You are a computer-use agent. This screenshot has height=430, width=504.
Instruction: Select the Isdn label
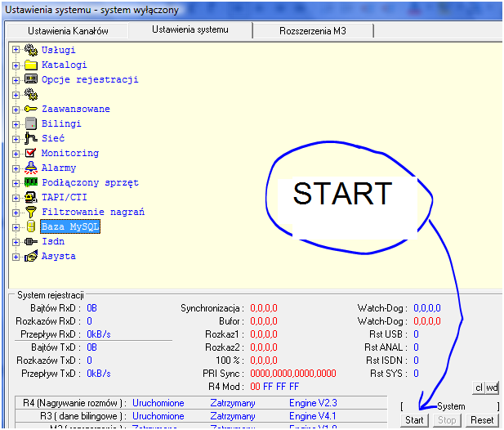(53, 241)
